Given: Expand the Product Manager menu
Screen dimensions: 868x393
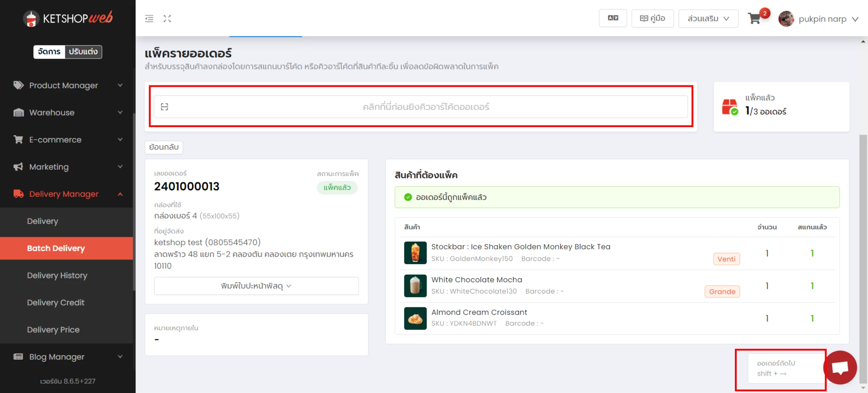Looking at the screenshot, I should coord(68,85).
